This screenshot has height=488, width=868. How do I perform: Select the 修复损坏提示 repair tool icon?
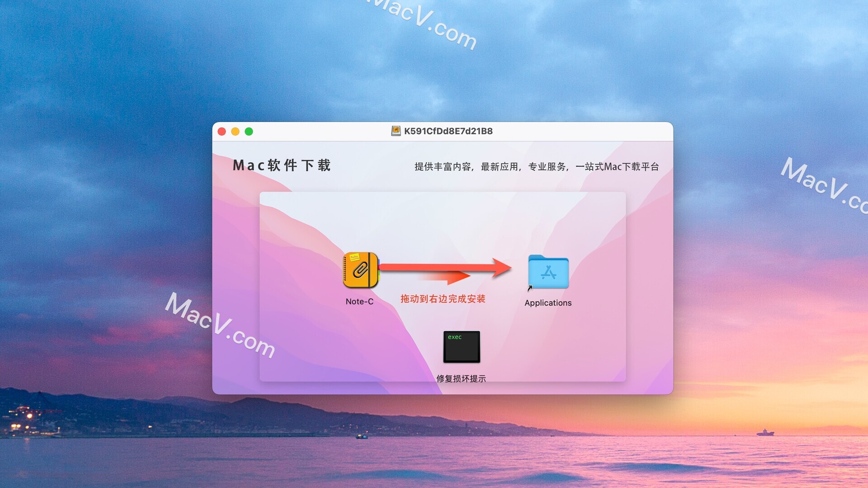click(462, 348)
